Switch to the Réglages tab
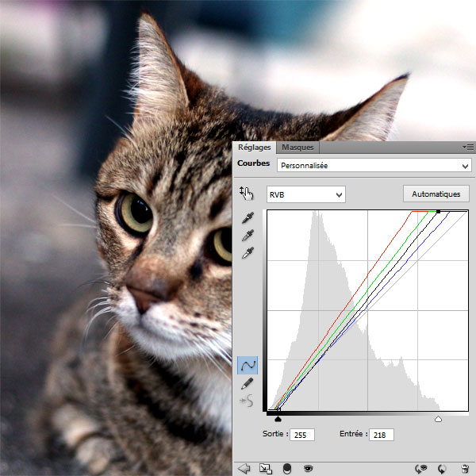 point(255,148)
